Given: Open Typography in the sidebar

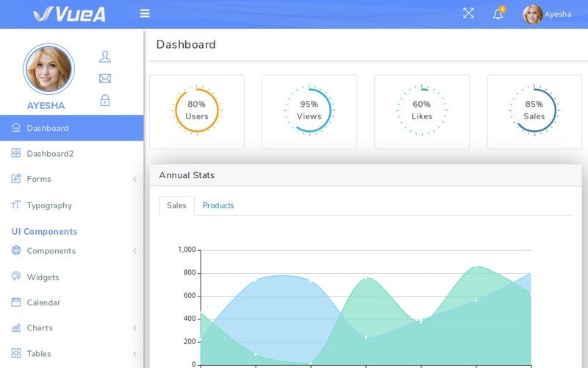Looking at the screenshot, I should [49, 205].
